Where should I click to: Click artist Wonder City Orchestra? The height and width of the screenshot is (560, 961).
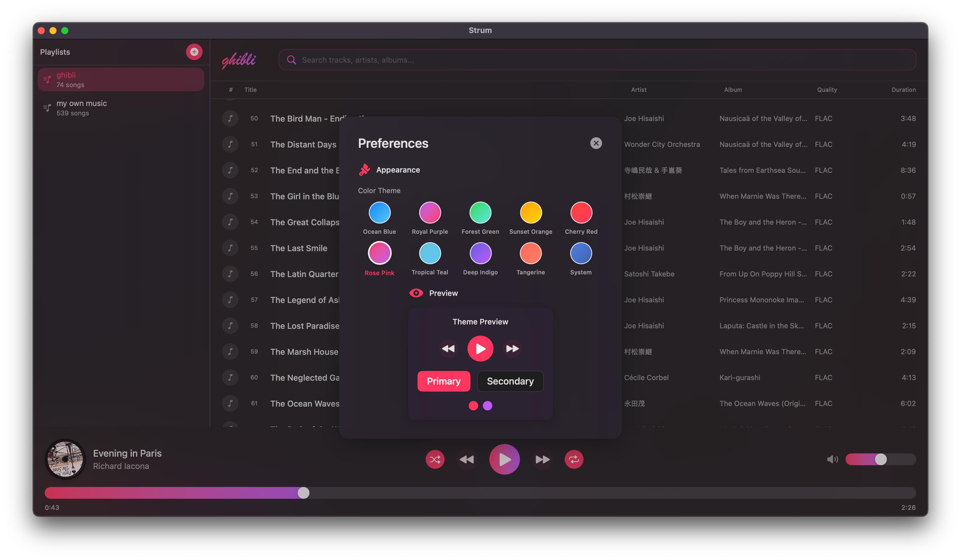[662, 144]
